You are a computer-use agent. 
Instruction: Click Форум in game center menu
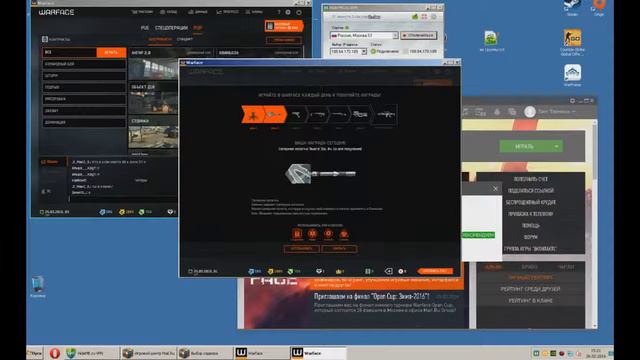pos(531,237)
